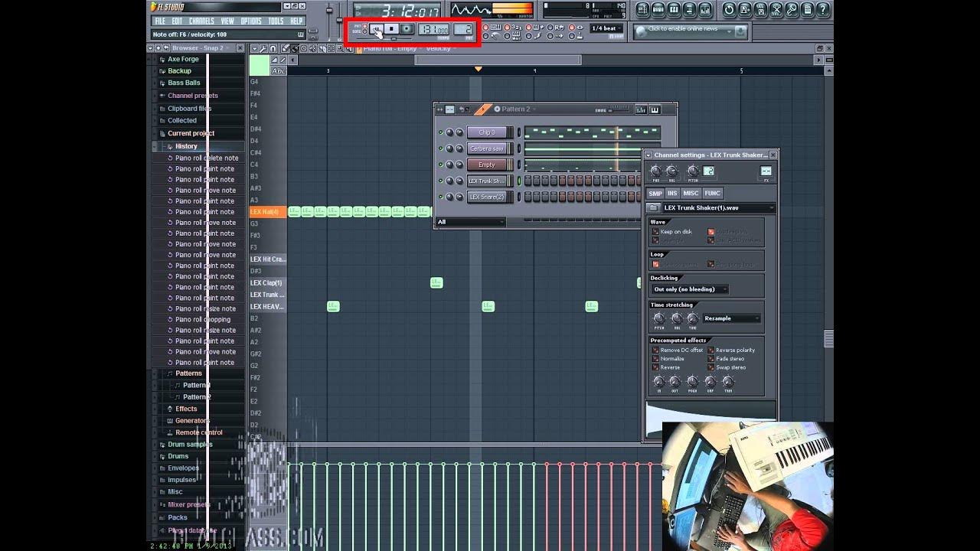Toggle the first step of LEX Trunk Shaker

click(x=528, y=181)
